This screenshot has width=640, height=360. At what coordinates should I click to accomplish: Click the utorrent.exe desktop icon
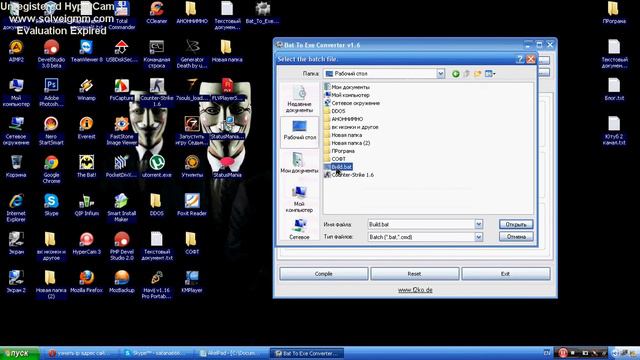[x=157, y=166]
